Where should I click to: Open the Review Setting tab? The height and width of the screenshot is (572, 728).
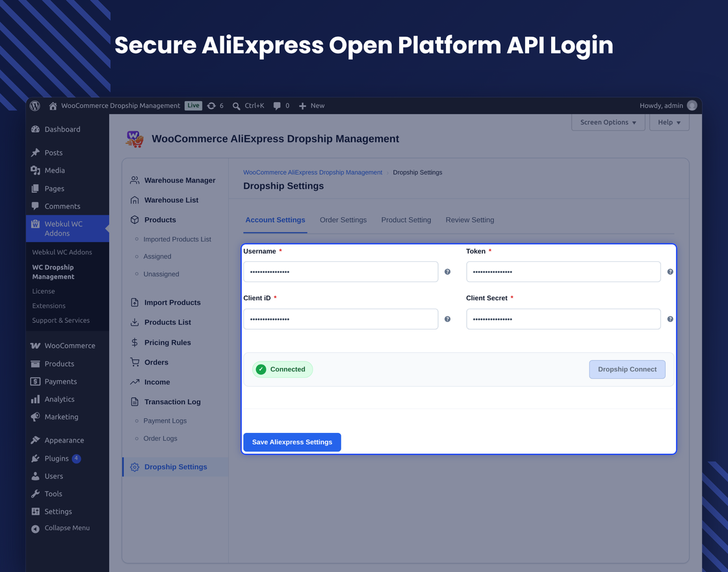[x=470, y=220]
